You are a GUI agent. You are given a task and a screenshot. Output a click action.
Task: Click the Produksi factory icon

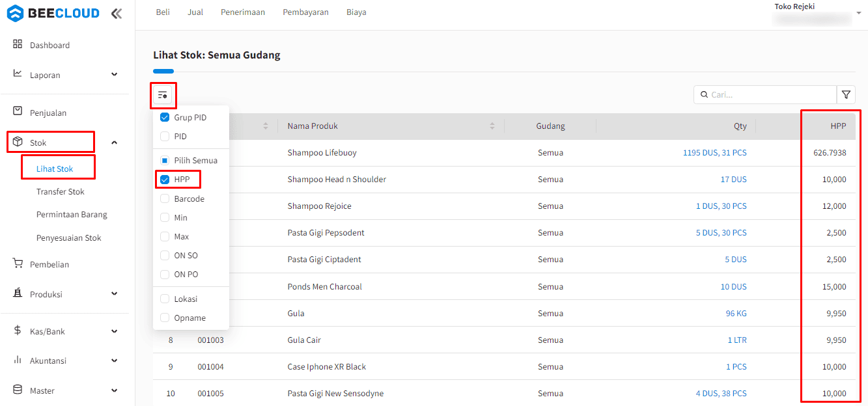point(18,293)
